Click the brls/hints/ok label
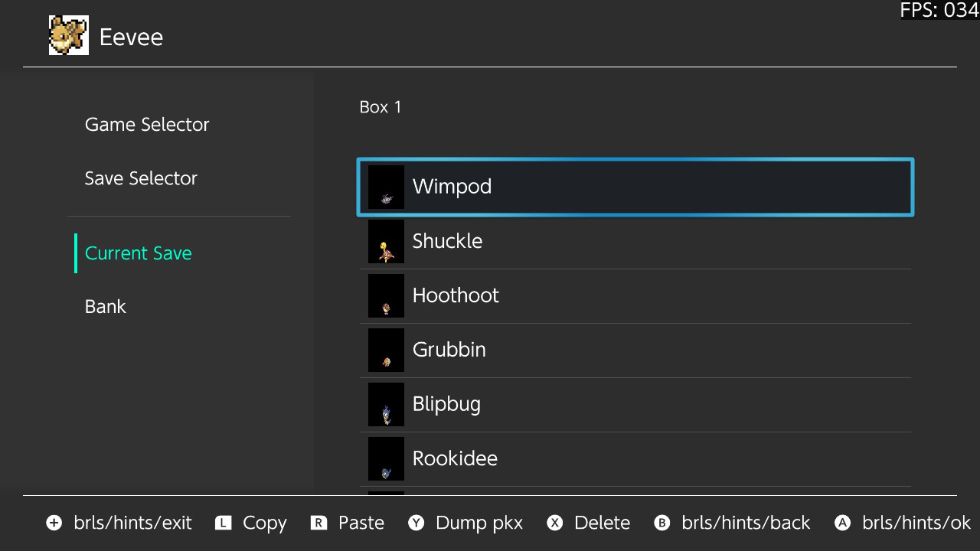The width and height of the screenshot is (980, 551). [916, 523]
